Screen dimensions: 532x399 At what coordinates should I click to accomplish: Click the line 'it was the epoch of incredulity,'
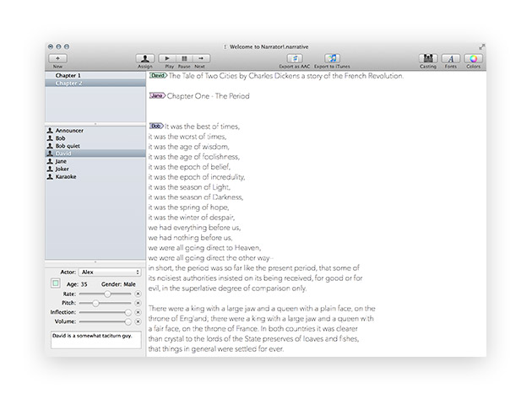point(197,177)
